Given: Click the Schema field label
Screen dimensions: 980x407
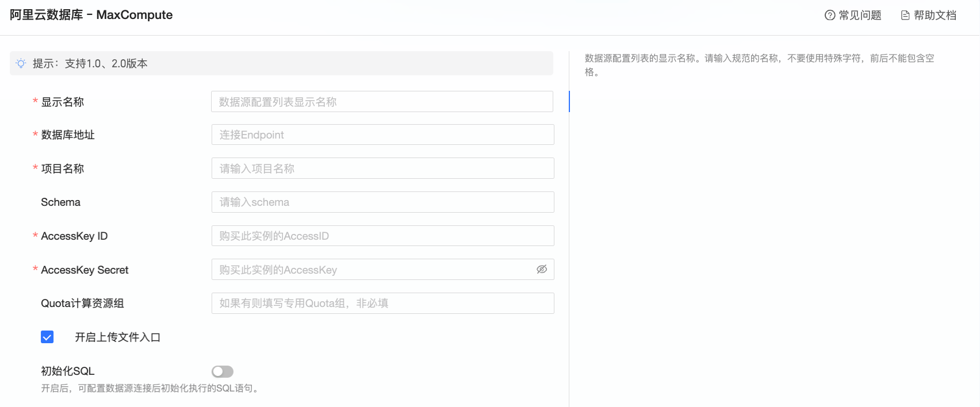Looking at the screenshot, I should (60, 202).
